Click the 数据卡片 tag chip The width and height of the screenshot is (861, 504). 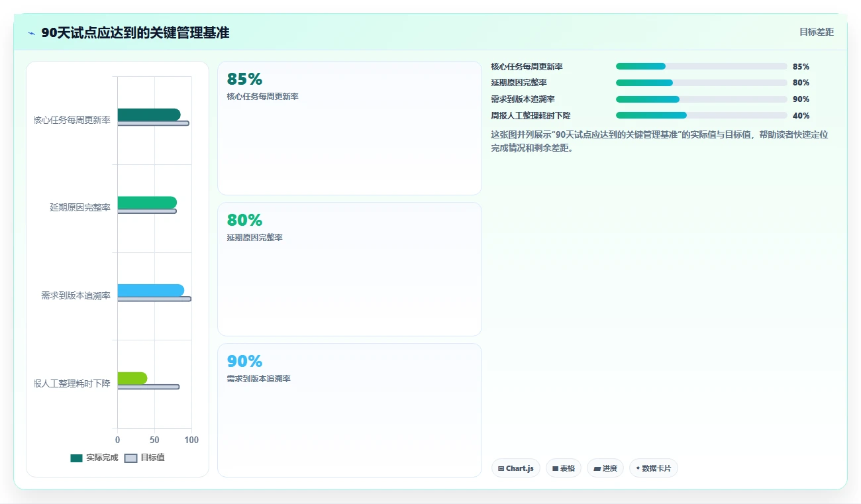coord(654,468)
